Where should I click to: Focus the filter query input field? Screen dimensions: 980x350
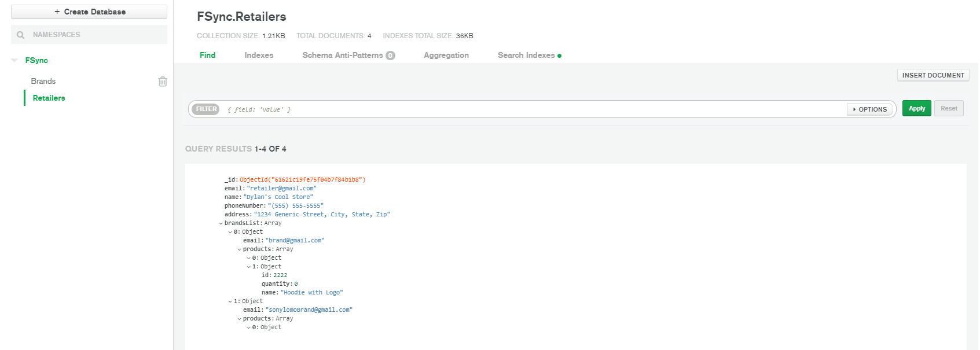click(x=533, y=109)
